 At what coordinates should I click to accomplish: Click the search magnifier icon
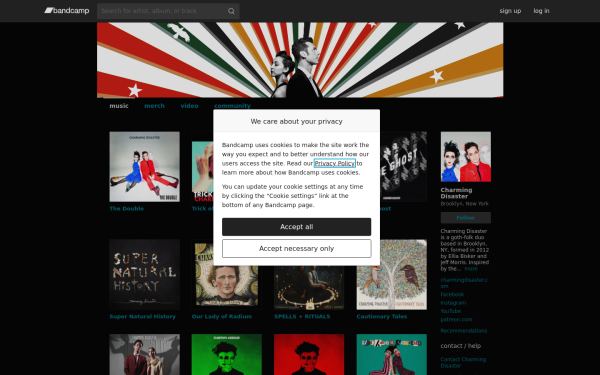[x=231, y=11]
